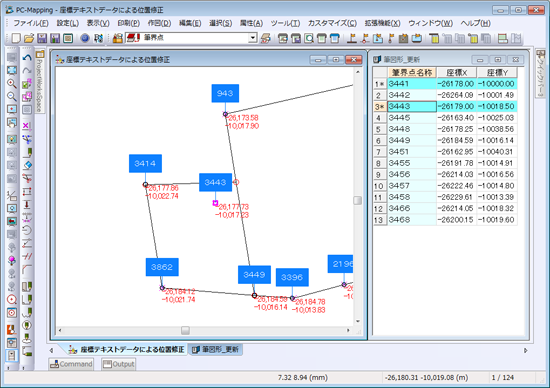Click the open folder icon in toolbar
The height and width of the screenshot is (388, 550).
pyautogui.click(x=29, y=38)
